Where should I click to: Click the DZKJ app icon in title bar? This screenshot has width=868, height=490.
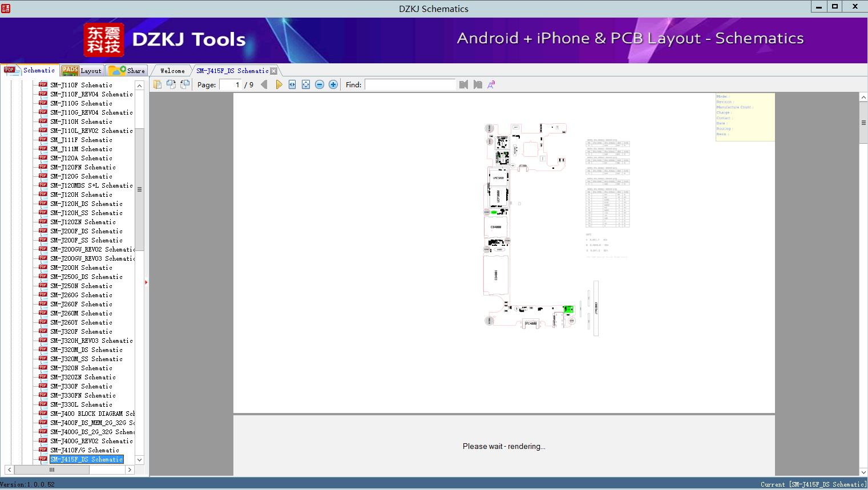(x=6, y=7)
